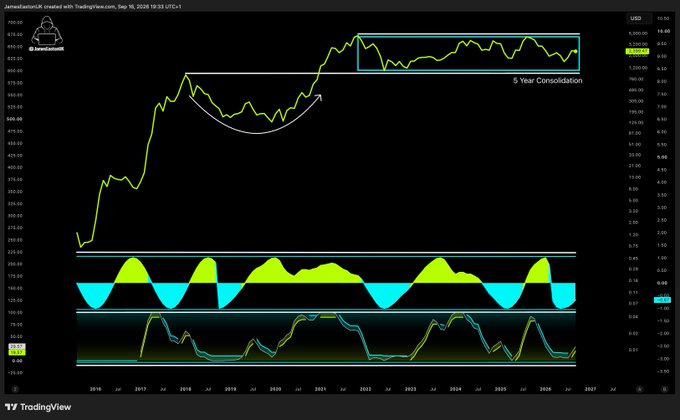Click the 2024 label on time axis
Screen dimensions: 680x420
click(x=455, y=389)
